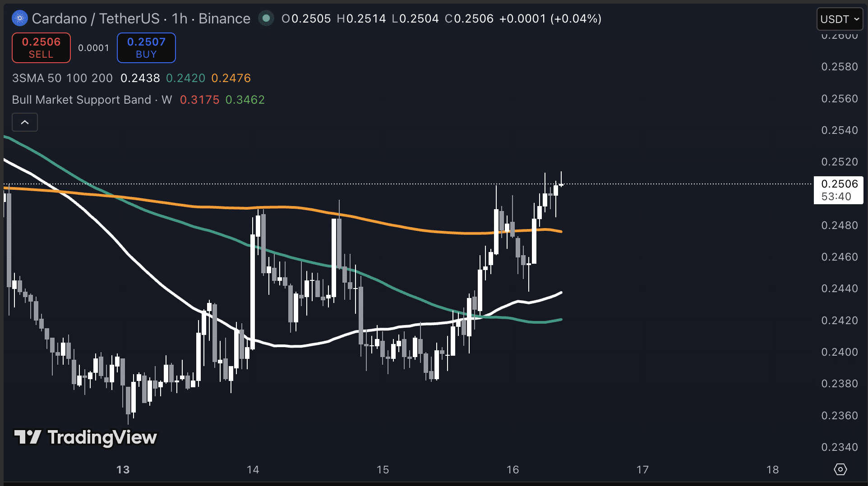Click SMA value 0.2438

pos(140,78)
